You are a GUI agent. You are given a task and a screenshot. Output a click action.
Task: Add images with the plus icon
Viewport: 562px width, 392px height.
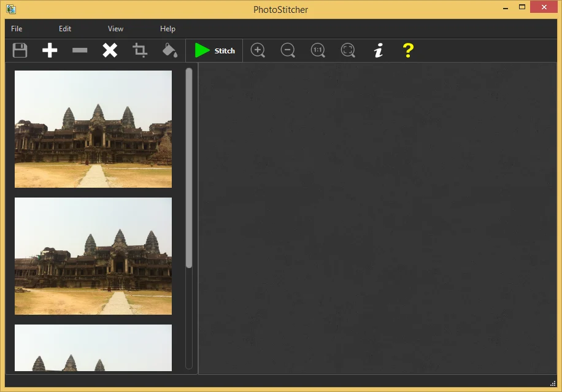coord(50,50)
